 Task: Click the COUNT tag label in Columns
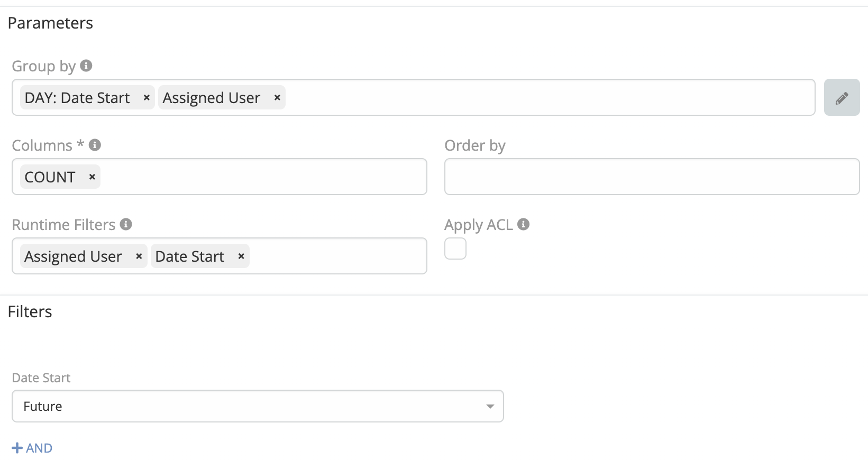pos(50,177)
